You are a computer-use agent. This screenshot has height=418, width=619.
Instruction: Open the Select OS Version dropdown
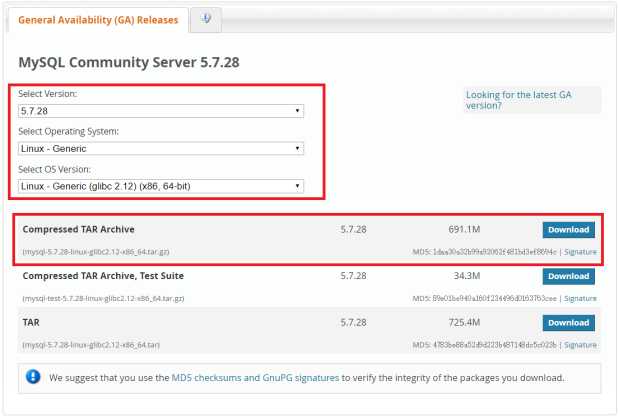(161, 186)
